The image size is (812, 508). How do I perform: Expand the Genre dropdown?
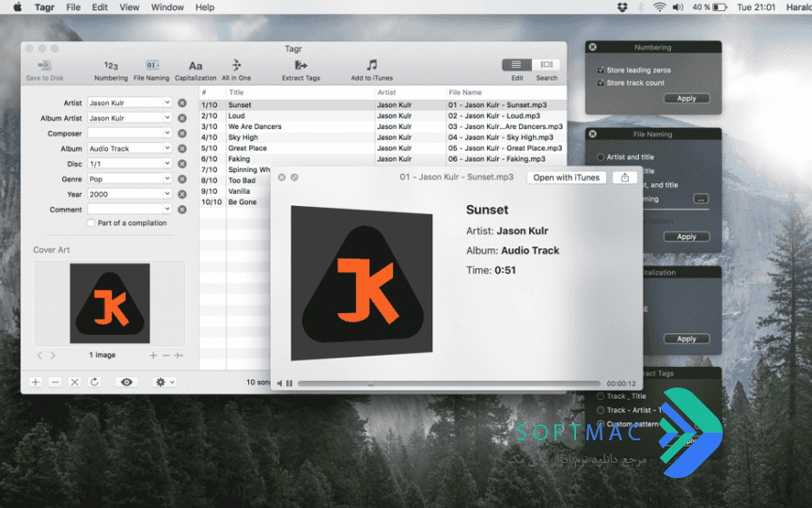(x=167, y=179)
